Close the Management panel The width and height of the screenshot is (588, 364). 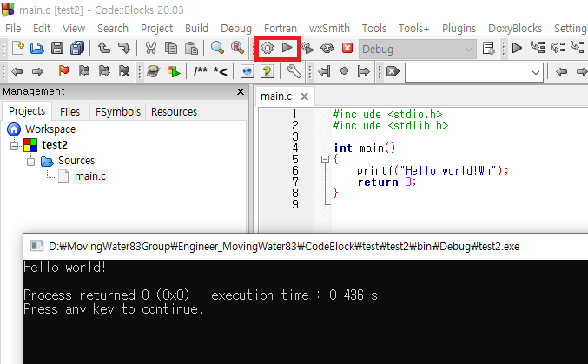pos(241,91)
